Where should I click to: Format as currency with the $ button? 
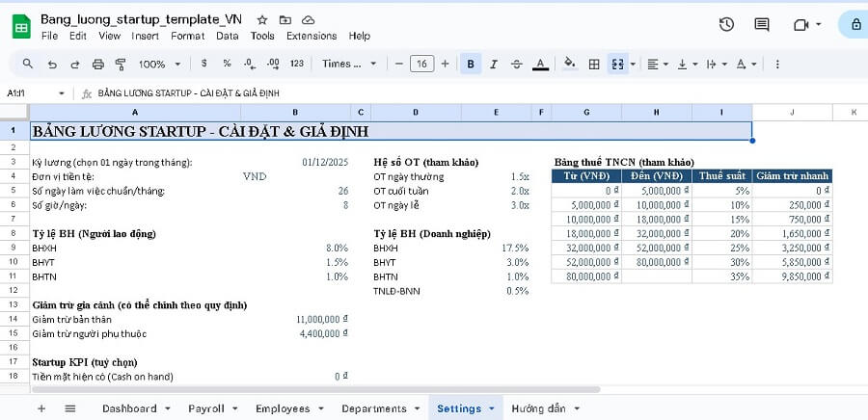pyautogui.click(x=204, y=64)
